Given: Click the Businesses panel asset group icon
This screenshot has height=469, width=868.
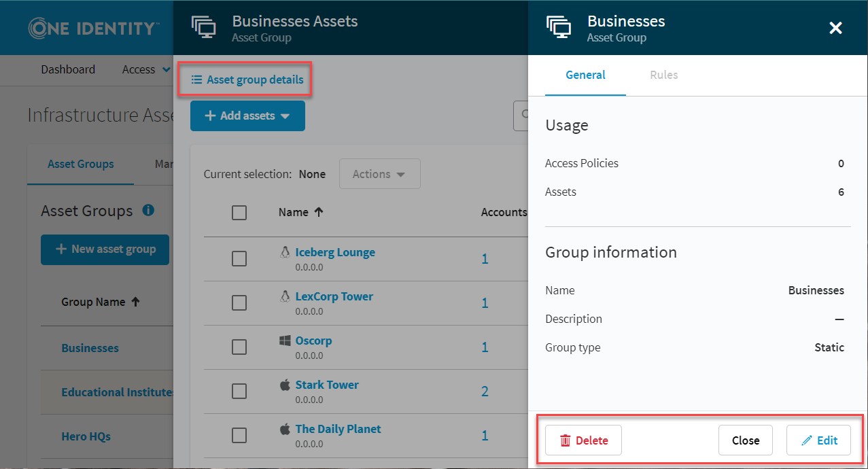Looking at the screenshot, I should click(558, 27).
